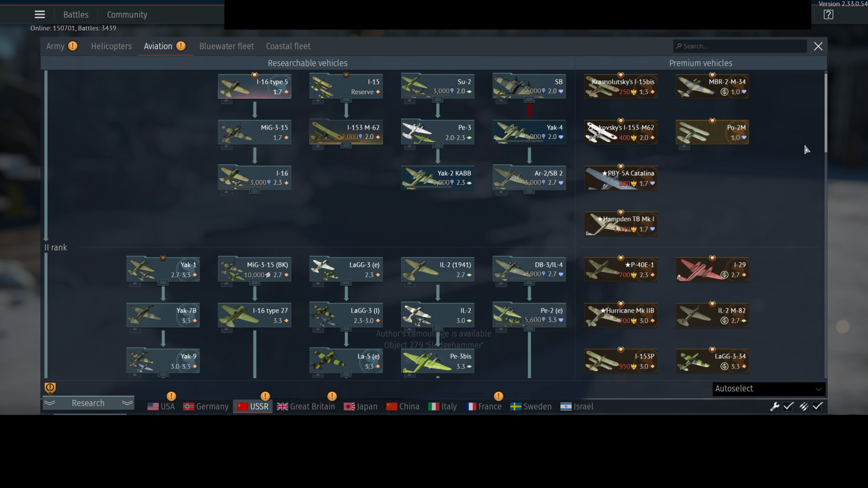Image resolution: width=868 pixels, height=488 pixels.
Task: Select the premium PBY-5A Catalina
Action: (621, 179)
